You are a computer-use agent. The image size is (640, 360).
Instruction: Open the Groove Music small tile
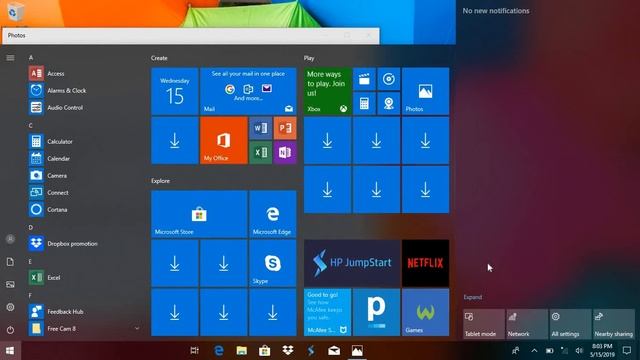pyautogui.click(x=389, y=79)
